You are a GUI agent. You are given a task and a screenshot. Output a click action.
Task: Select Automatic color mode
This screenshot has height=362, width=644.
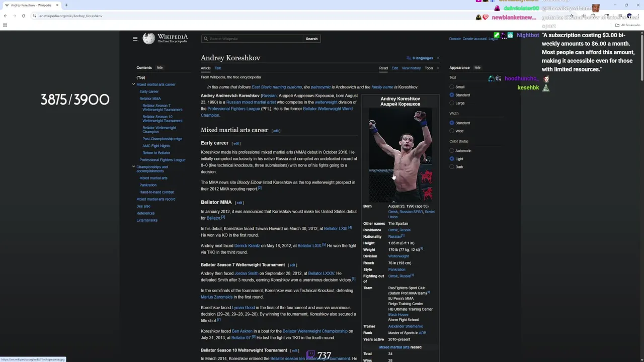click(452, 151)
